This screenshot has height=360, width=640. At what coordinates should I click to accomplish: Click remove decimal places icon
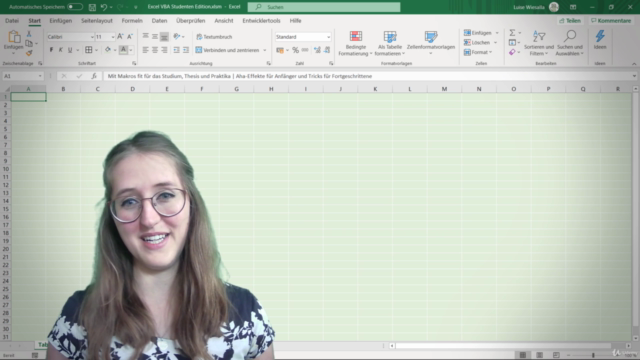(327, 50)
